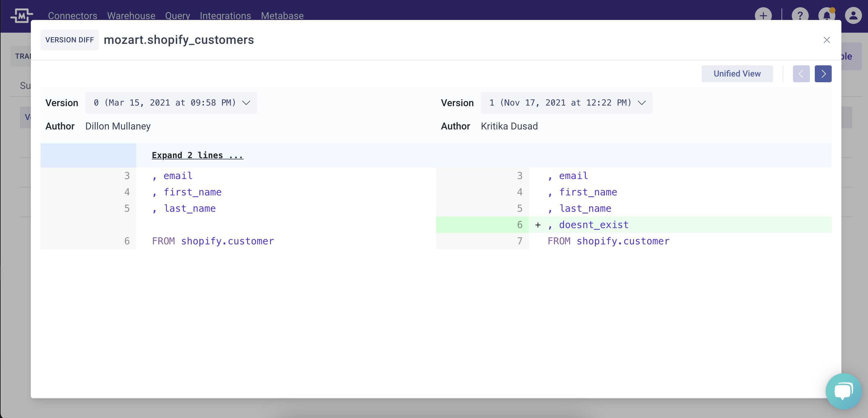Expand 2 hidden lines in diff
This screenshot has height=418, width=868.
[x=197, y=155]
